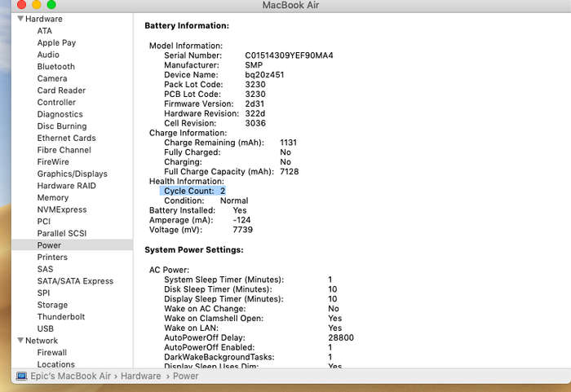Open Graphics/Displays information
The height and width of the screenshot is (392, 571).
click(72, 174)
